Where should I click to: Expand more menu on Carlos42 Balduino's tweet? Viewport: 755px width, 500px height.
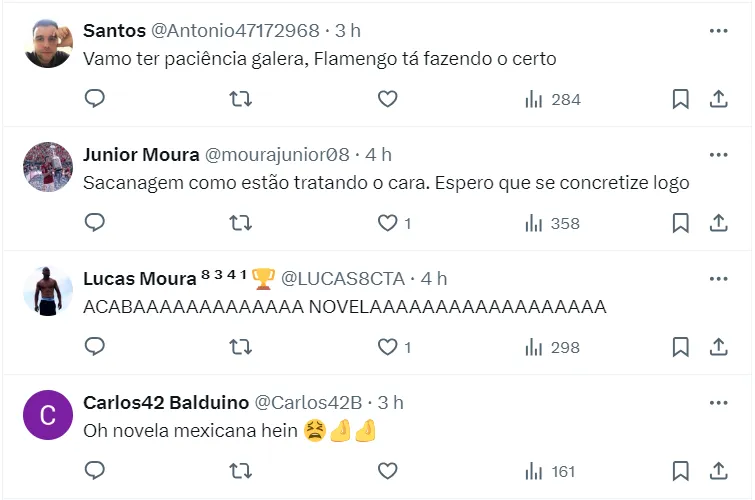pos(718,403)
